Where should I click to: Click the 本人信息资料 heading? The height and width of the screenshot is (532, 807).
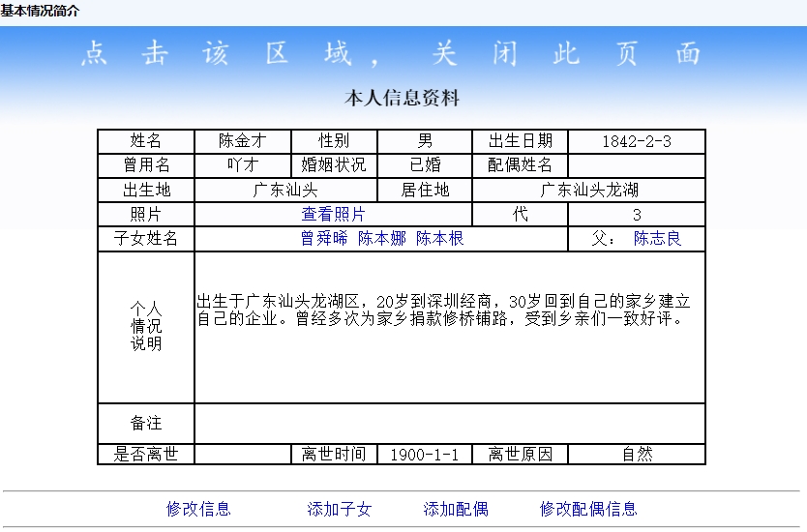coord(402,98)
